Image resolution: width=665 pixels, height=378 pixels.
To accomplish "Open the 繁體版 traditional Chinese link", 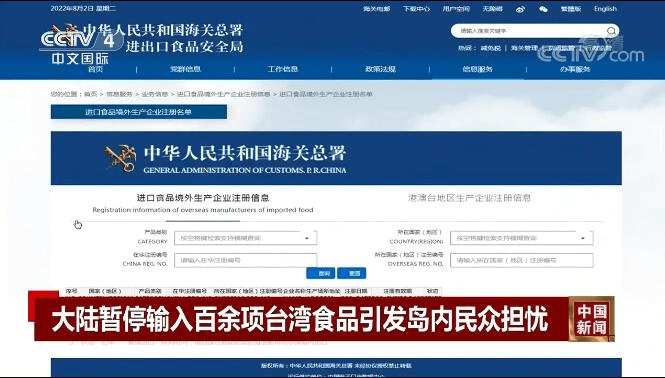I will (571, 9).
